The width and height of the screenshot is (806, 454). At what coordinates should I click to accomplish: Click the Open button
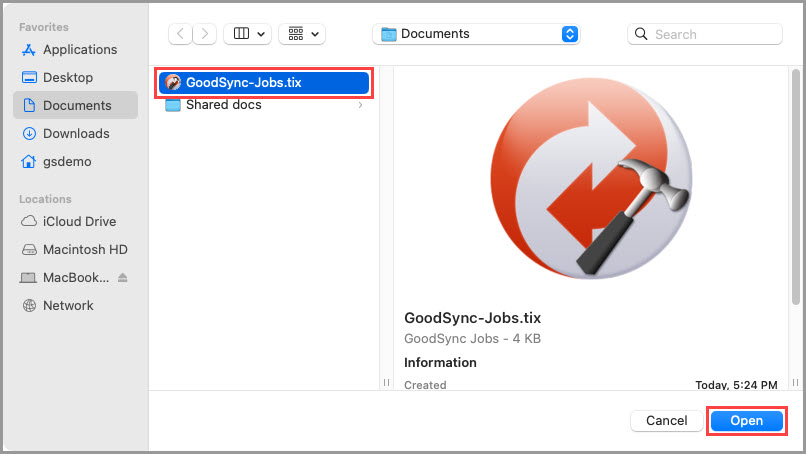pyautogui.click(x=747, y=421)
